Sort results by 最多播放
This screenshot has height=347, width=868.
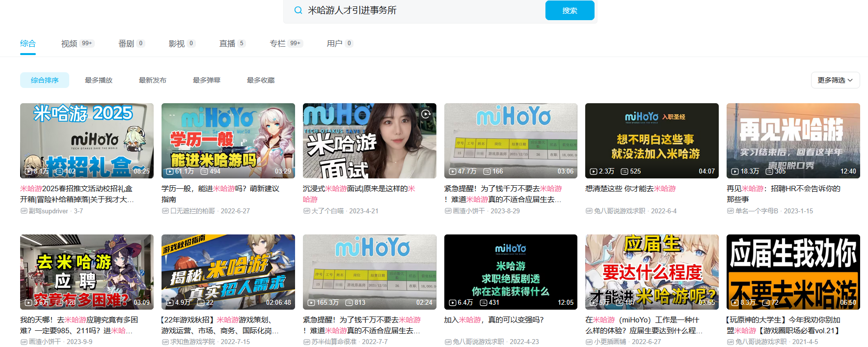click(99, 80)
